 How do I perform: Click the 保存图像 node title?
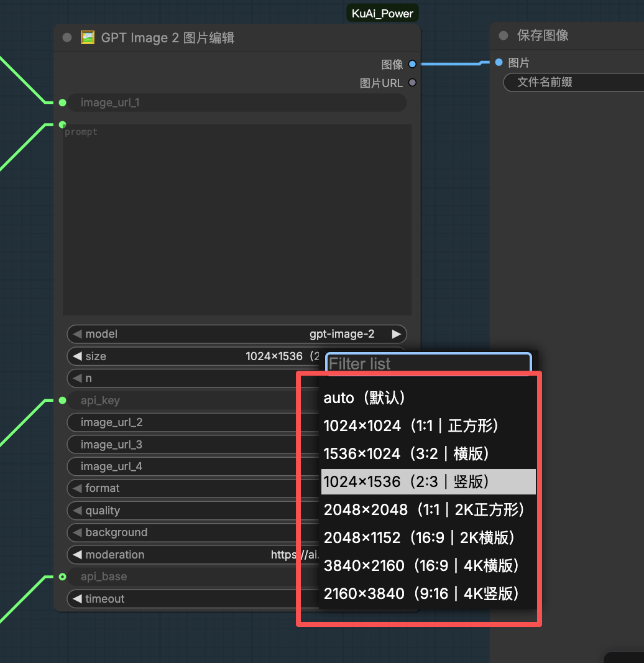(x=543, y=35)
